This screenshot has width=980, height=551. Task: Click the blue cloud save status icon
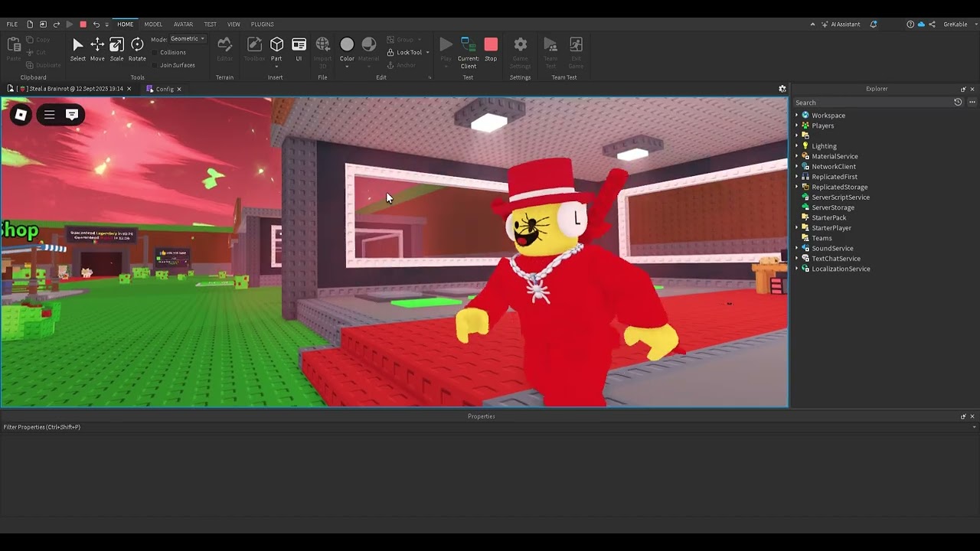point(921,24)
